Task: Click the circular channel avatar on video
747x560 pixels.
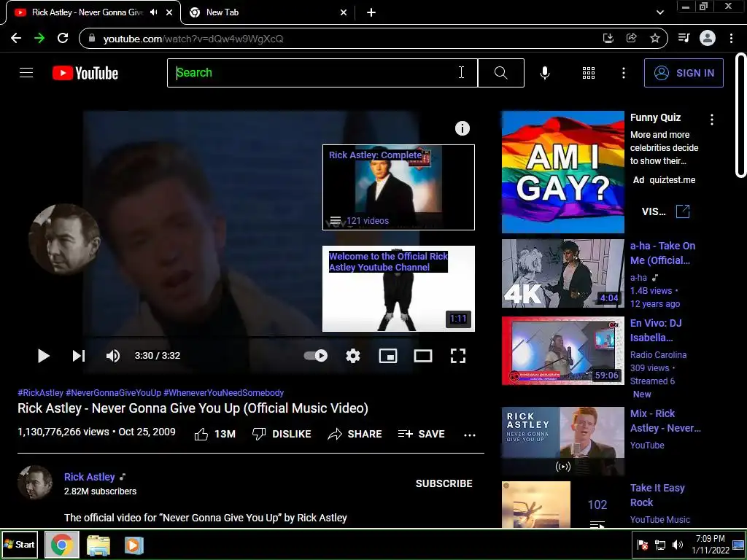Action: point(64,239)
